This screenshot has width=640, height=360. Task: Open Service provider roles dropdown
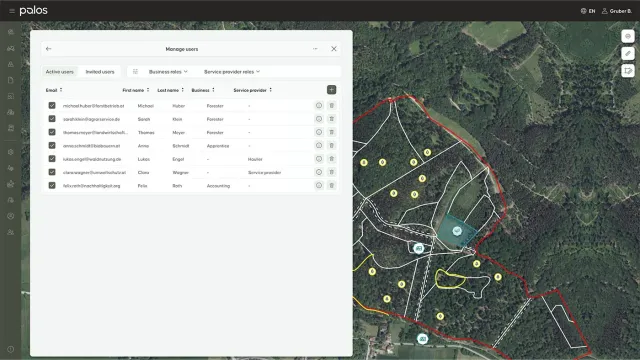point(232,72)
